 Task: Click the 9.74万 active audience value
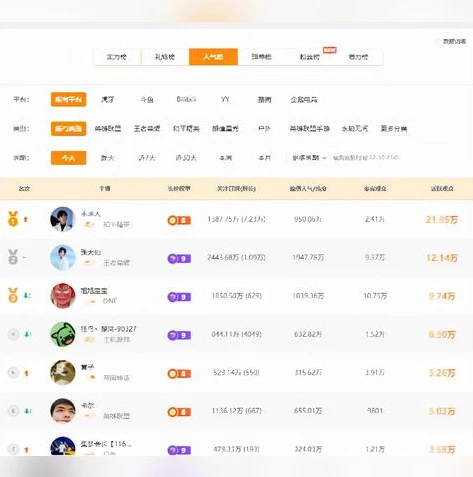coord(442,296)
